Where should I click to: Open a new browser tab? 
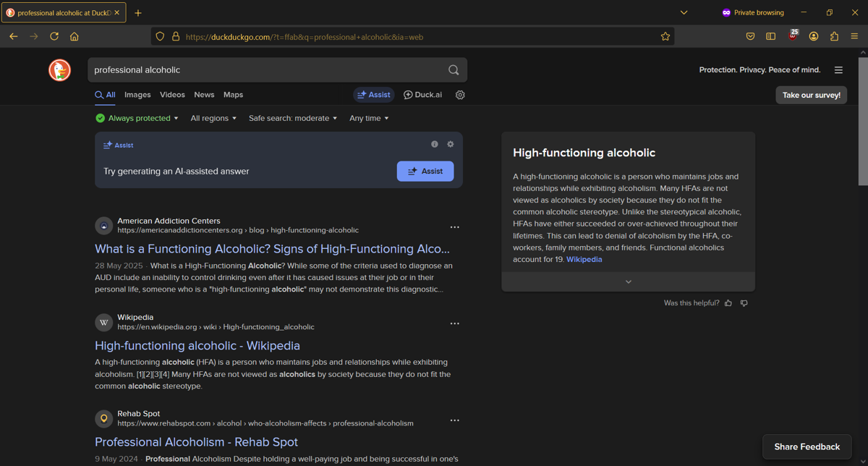coord(138,12)
